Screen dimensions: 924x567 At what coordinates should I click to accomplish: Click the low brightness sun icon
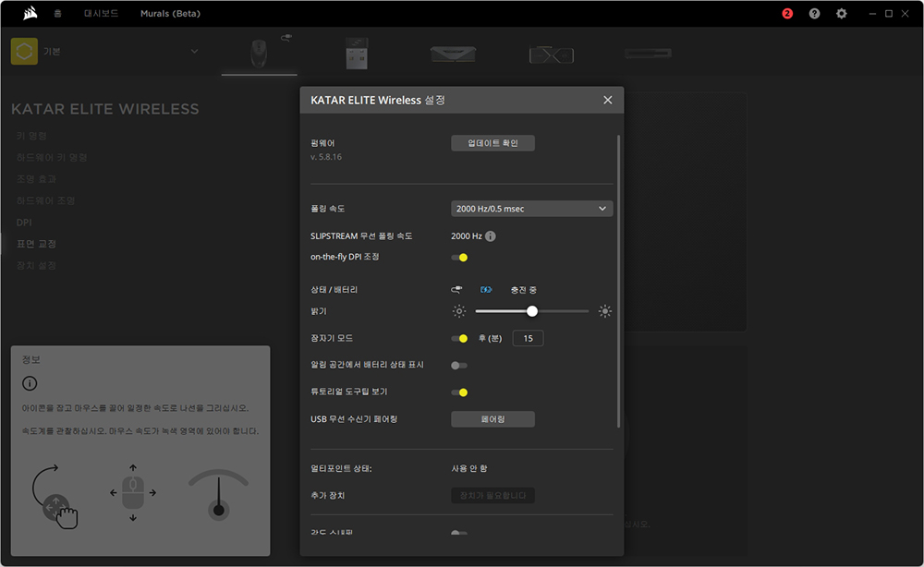click(x=458, y=311)
